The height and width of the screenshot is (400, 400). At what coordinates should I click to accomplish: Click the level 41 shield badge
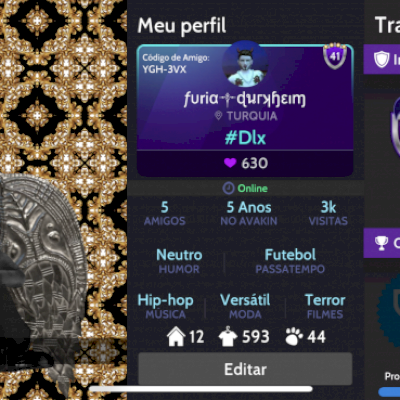point(335,55)
